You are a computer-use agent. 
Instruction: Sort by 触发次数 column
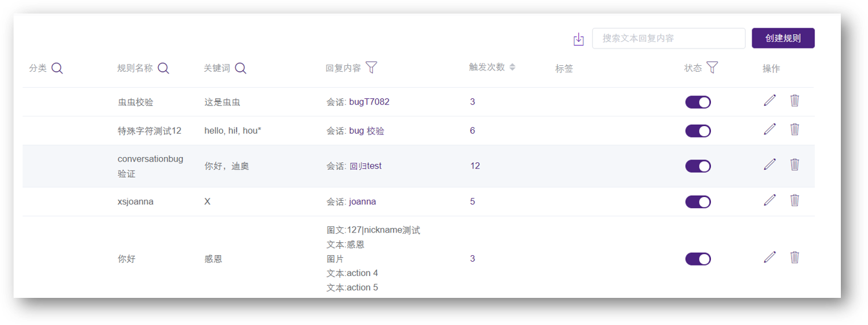pyautogui.click(x=512, y=67)
